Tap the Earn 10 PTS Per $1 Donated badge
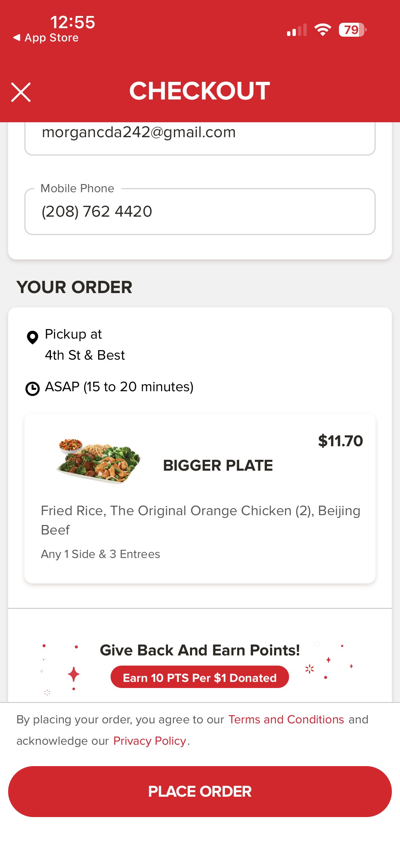Image resolution: width=400 pixels, height=868 pixels. click(199, 677)
